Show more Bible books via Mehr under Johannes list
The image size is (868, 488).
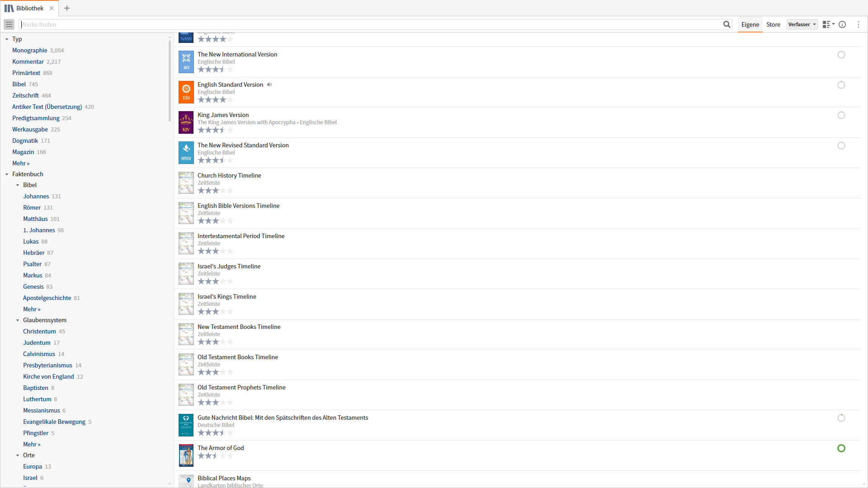(32, 309)
